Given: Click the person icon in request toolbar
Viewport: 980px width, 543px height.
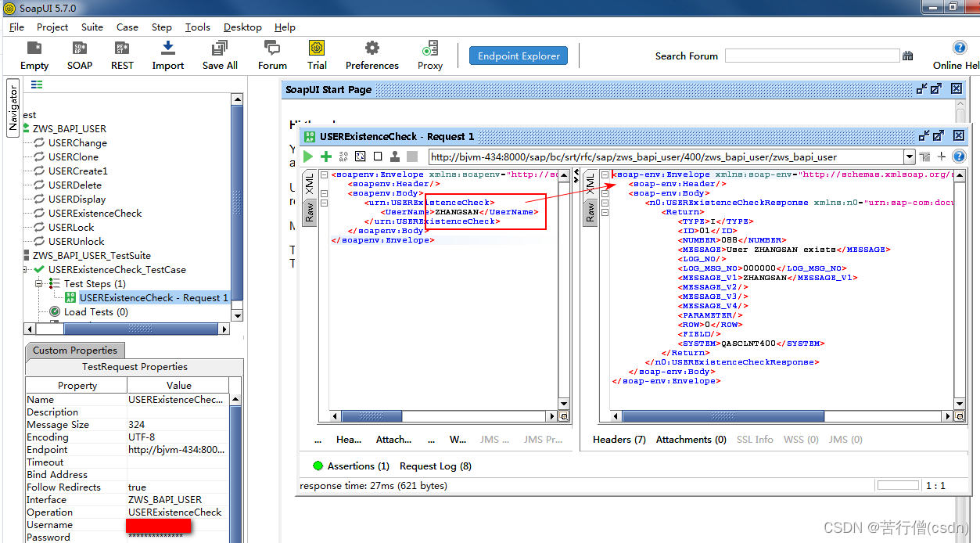Looking at the screenshot, I should tap(395, 156).
